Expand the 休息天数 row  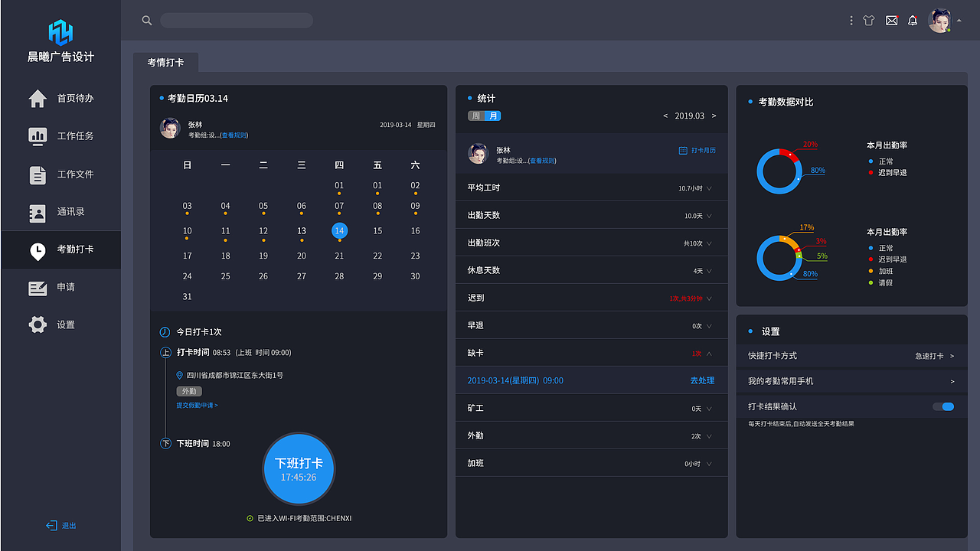coord(709,271)
